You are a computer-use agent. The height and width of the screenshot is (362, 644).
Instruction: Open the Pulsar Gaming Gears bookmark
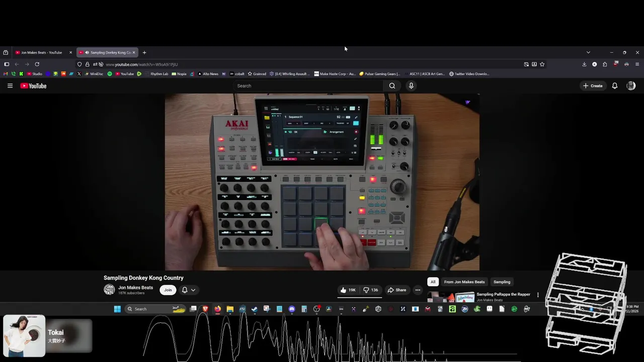point(380,74)
